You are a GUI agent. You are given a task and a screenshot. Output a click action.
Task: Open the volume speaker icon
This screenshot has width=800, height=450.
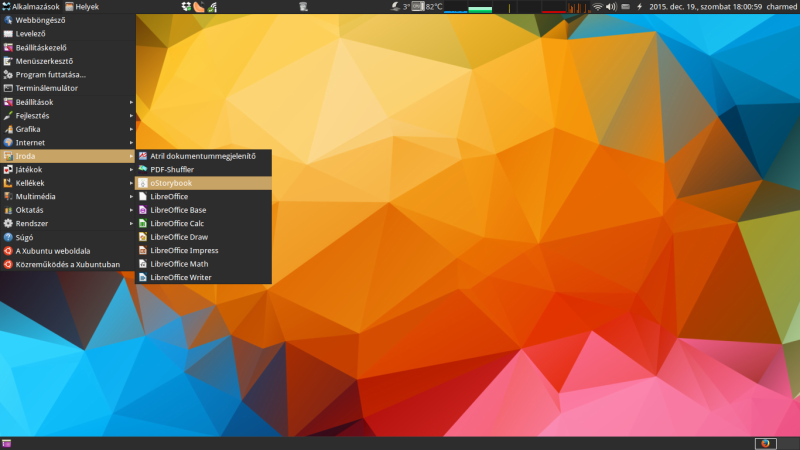pos(611,7)
